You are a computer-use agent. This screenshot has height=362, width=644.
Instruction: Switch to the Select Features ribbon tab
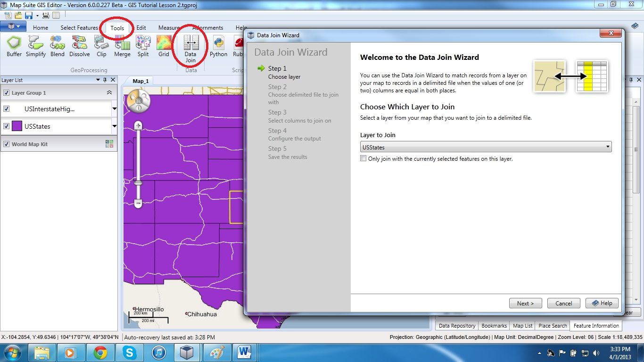79,28
